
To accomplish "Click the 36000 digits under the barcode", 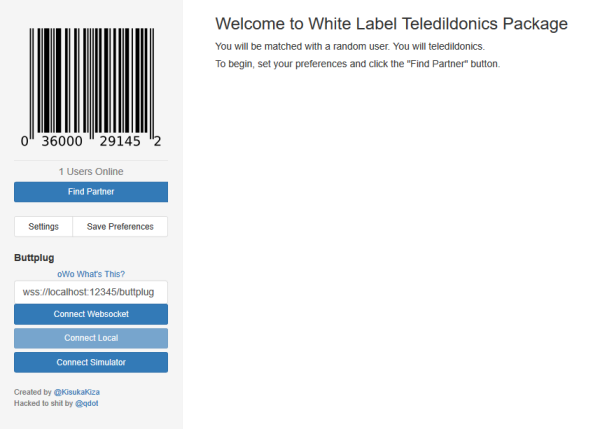I will pos(62,141).
